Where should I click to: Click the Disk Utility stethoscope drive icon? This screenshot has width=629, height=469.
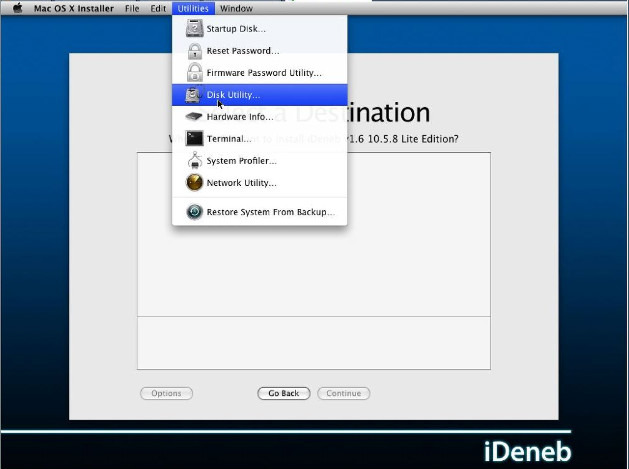[x=194, y=95]
